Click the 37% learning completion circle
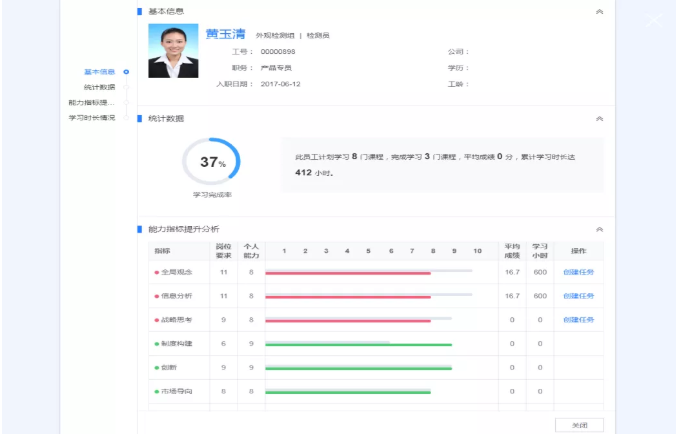 pyautogui.click(x=211, y=162)
